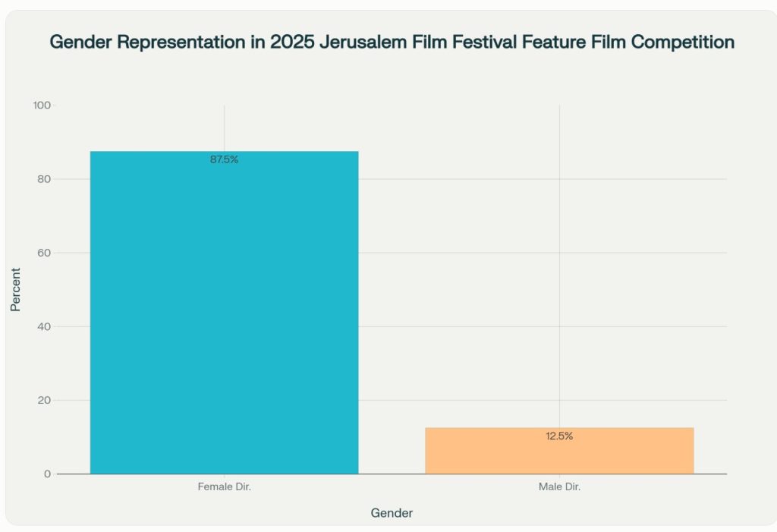
Task: Click 'Gender' at the start of the title
Action: coord(79,42)
